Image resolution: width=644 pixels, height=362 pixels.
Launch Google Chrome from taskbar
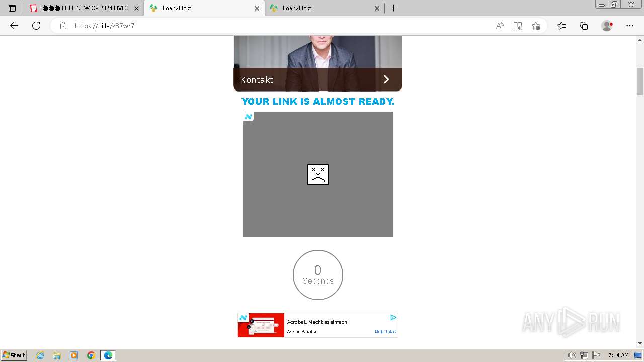point(91,355)
